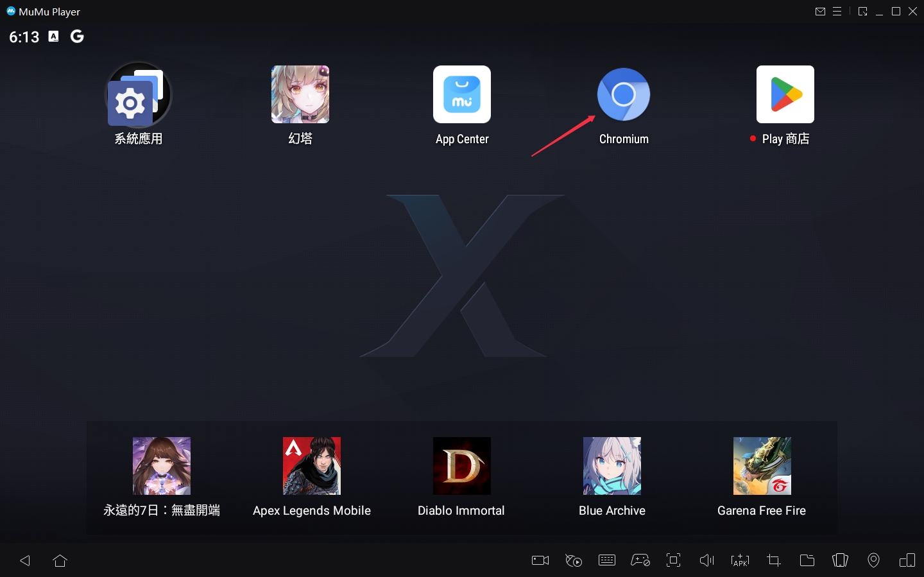Close the MuMu Player window
The height and width of the screenshot is (577, 924).
913,12
